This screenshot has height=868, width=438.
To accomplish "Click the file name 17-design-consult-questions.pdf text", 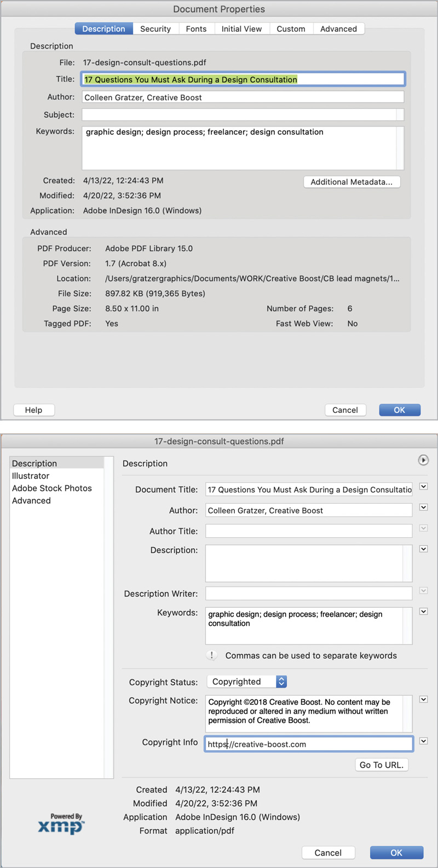I will (145, 62).
